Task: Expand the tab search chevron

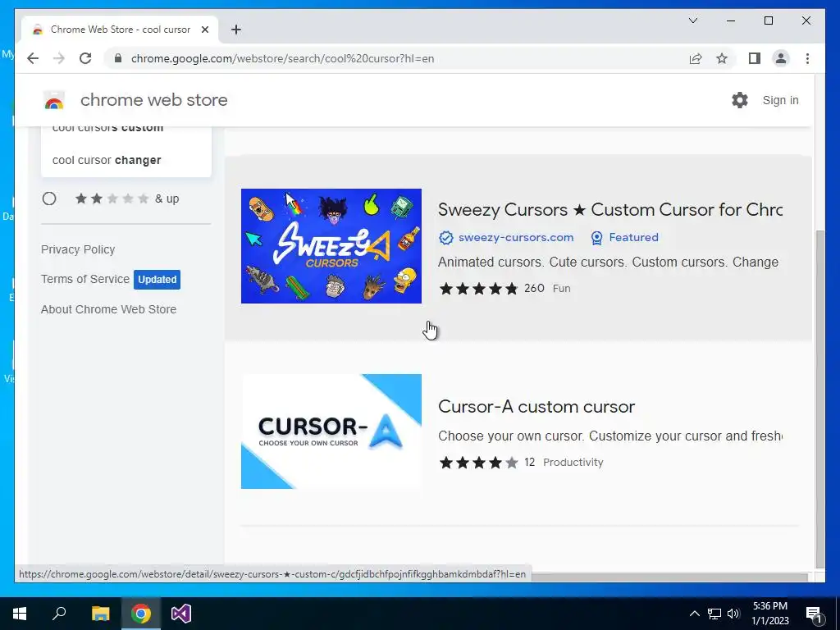Action: (692, 21)
